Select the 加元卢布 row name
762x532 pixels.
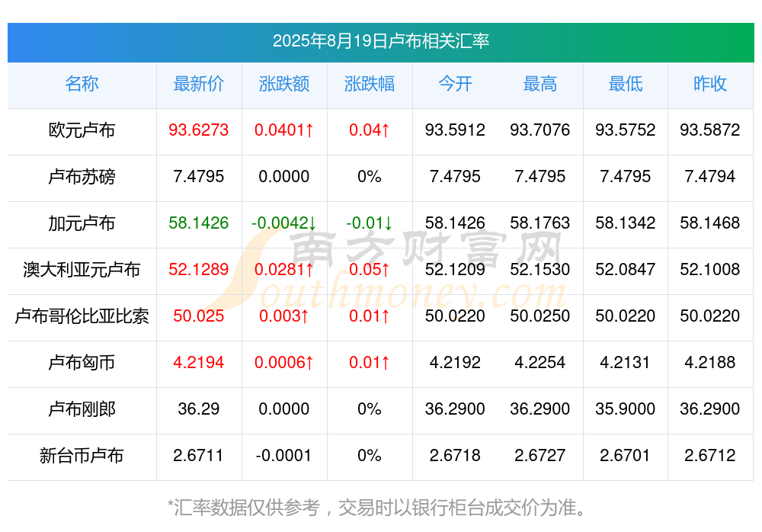(82, 223)
